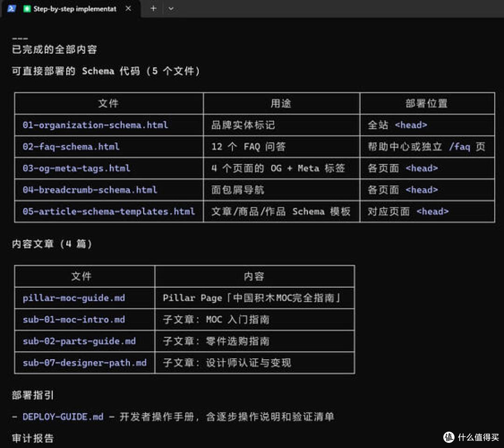
Task: Click the 文件 header in Schema table
Action: (x=108, y=104)
